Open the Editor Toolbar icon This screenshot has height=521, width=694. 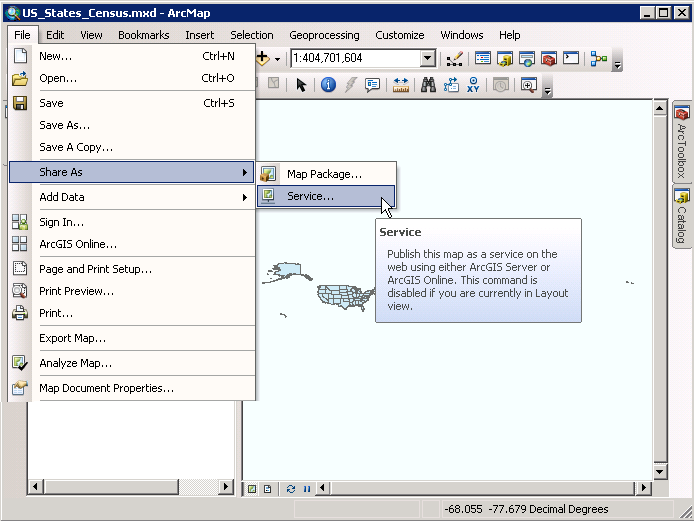click(x=455, y=58)
